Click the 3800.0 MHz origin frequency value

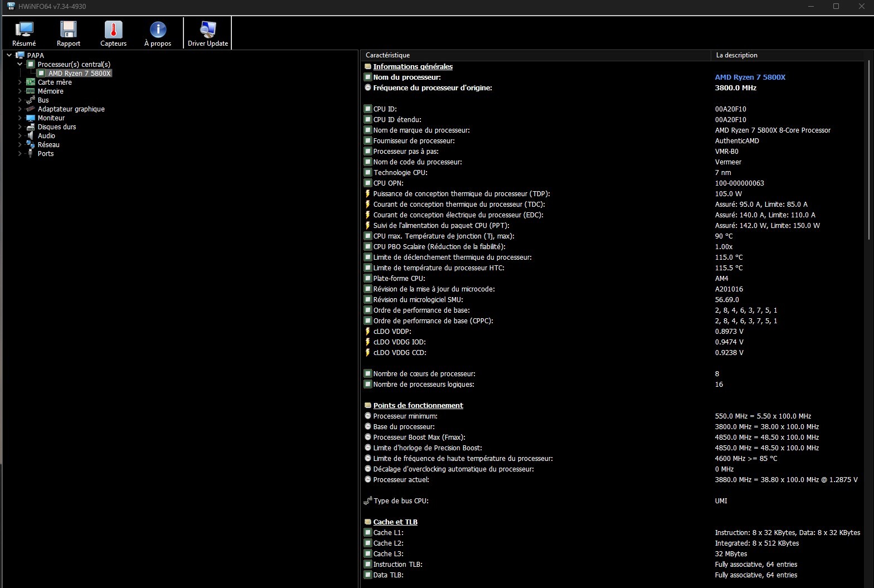(736, 88)
